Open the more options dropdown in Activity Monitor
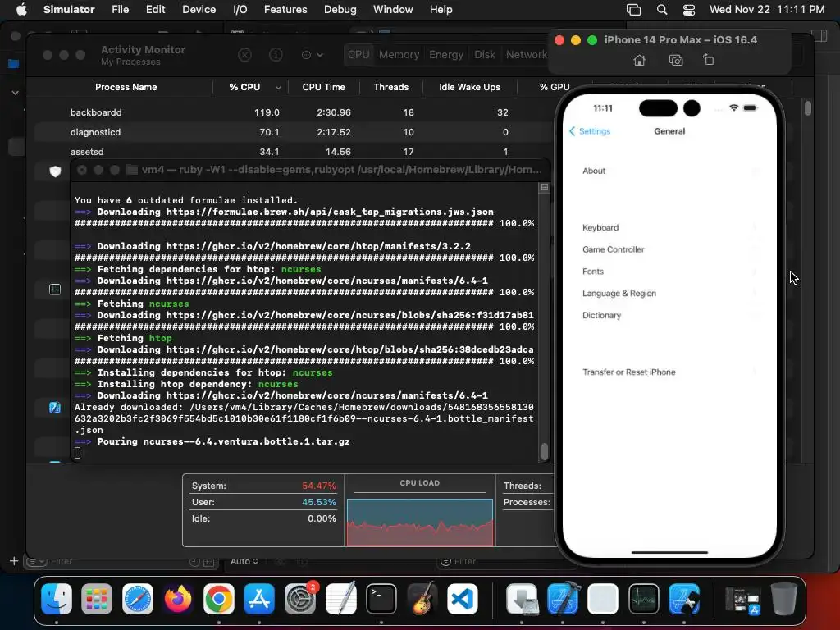840x630 pixels. (x=312, y=55)
